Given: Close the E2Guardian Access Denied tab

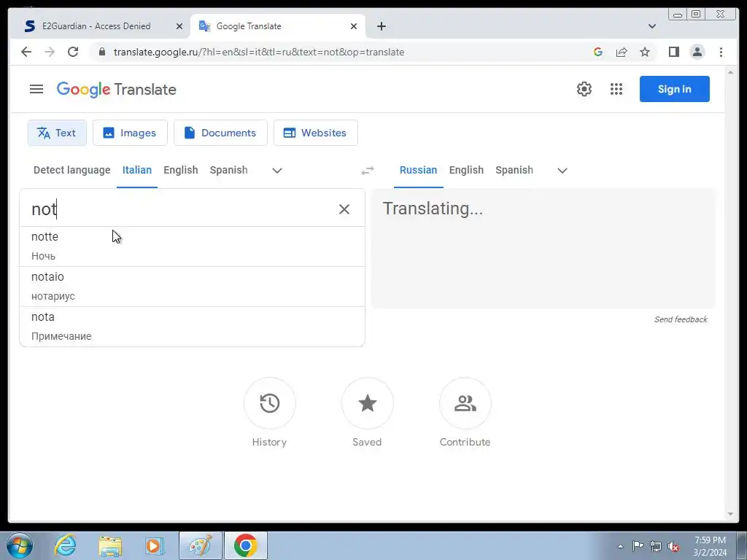Looking at the screenshot, I should (179, 26).
